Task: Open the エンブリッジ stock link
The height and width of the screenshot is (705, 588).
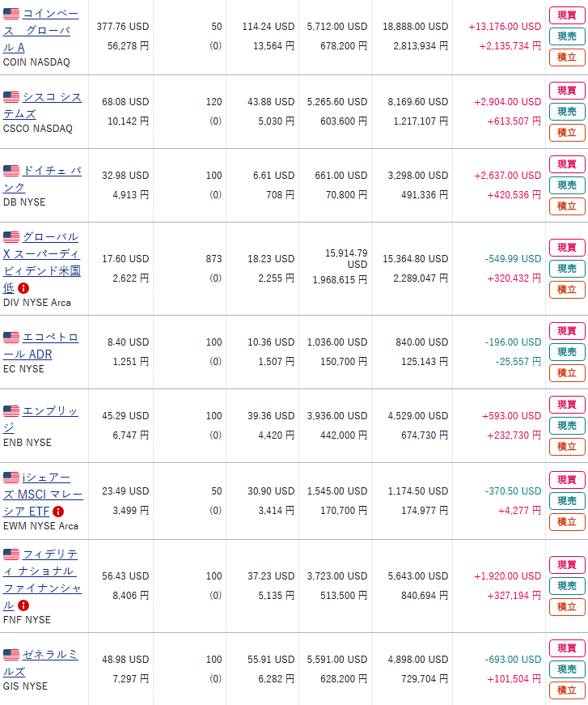Action: [41, 419]
